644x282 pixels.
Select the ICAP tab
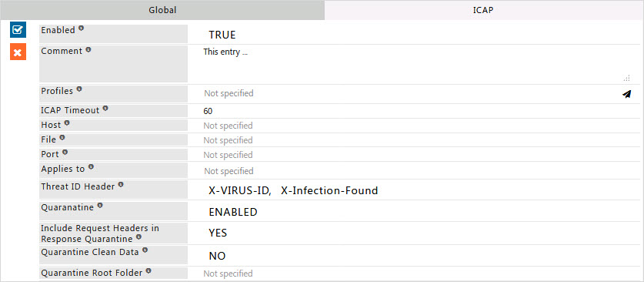point(482,10)
